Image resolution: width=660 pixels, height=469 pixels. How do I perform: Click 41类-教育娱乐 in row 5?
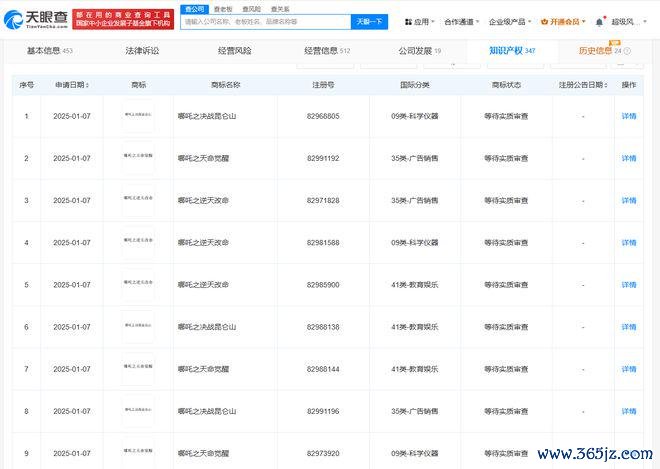click(415, 285)
